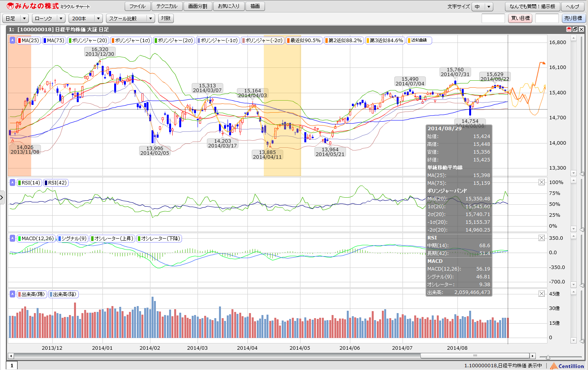588x370 pixels.
Task: Adjust the horizontal zoom slider at bottom right
Action: (548, 357)
